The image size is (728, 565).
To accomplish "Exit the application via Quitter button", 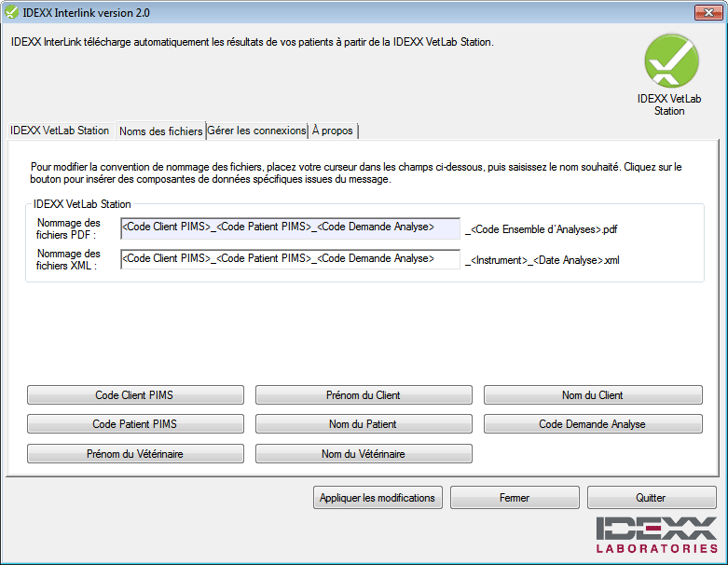I will (651, 498).
